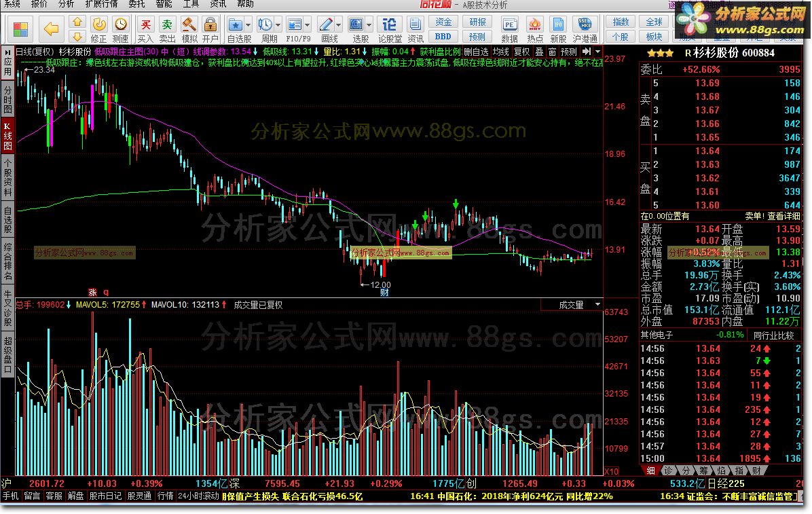
Task: Open the 工具 menu
Action: click(191, 4)
